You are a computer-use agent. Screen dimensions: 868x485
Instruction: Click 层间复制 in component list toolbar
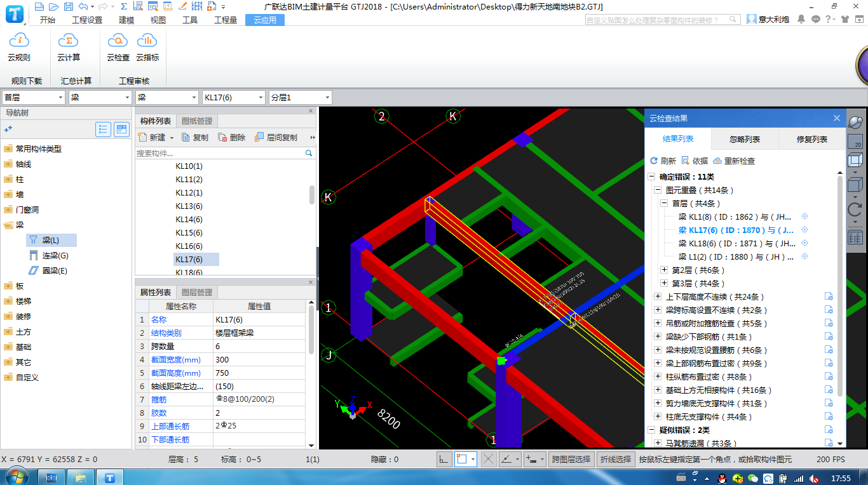pos(276,137)
